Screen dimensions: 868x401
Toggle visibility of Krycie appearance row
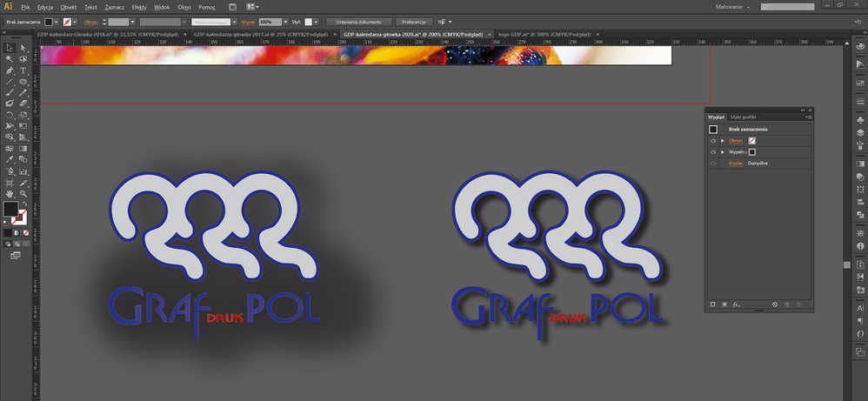pyautogui.click(x=713, y=164)
